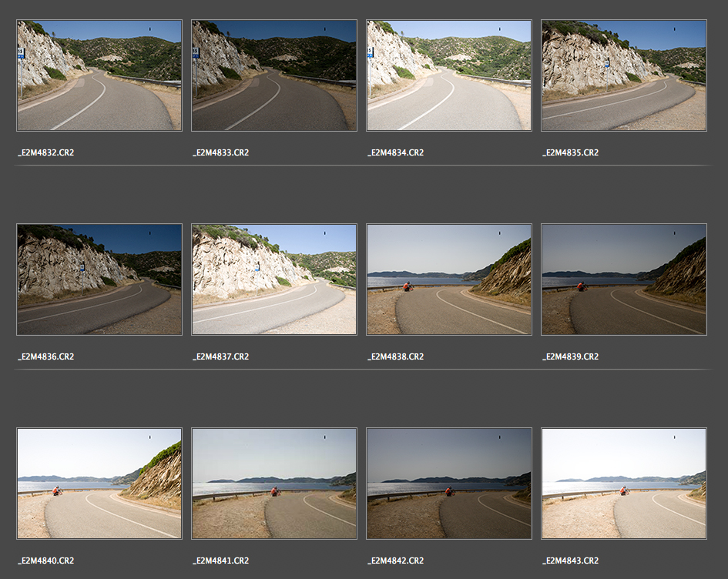Choose the _E2M4836.CR2 photo thumbnail

[99, 279]
